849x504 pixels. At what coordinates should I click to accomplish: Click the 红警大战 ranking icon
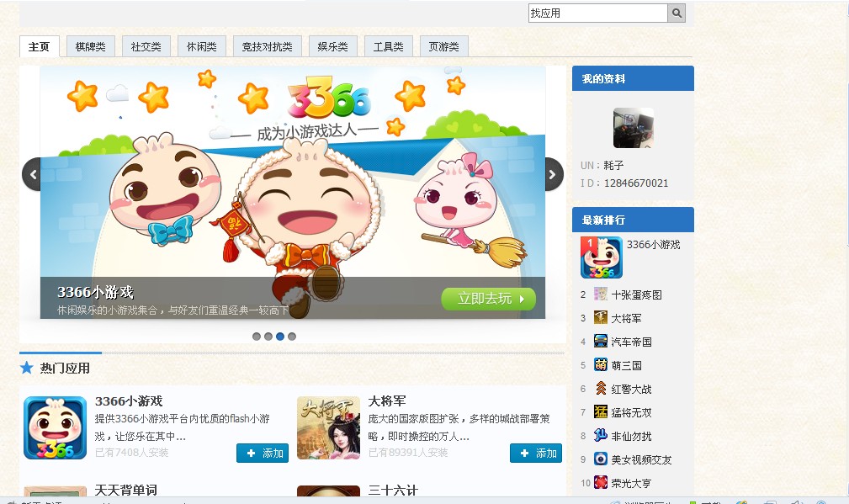pos(601,388)
